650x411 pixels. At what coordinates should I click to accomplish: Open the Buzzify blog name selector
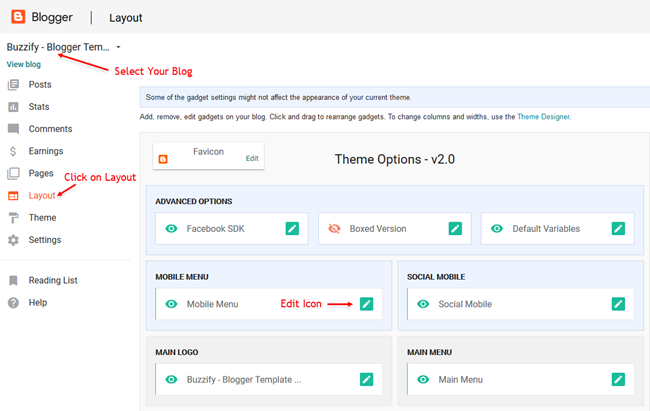58,47
